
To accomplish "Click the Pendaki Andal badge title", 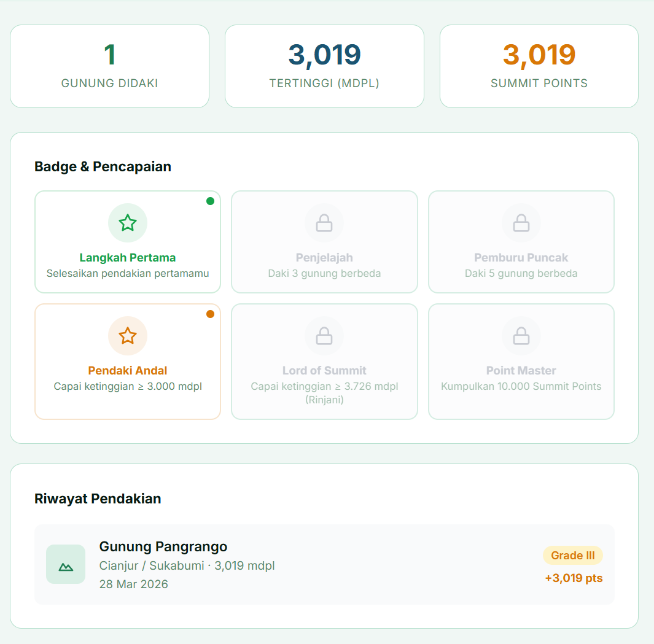I will (128, 371).
